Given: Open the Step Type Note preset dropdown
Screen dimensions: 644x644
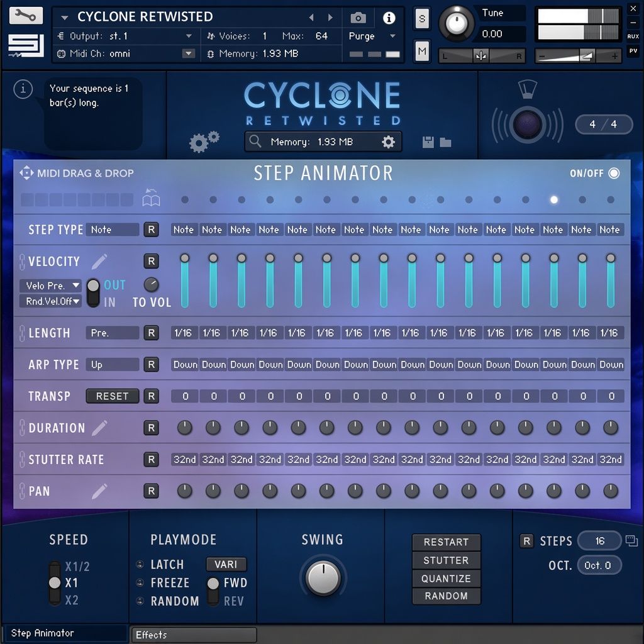Looking at the screenshot, I should point(113,230).
